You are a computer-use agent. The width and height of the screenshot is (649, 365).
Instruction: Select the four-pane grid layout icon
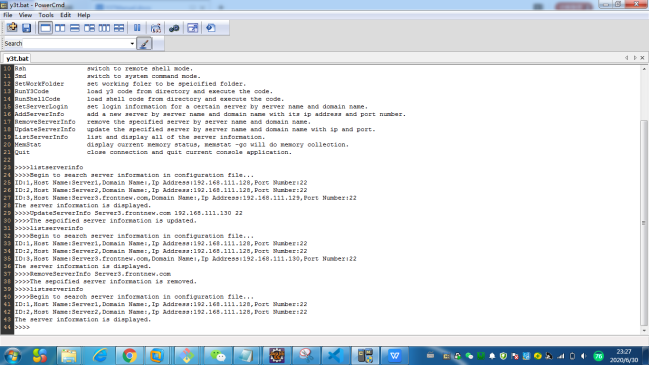(119, 28)
